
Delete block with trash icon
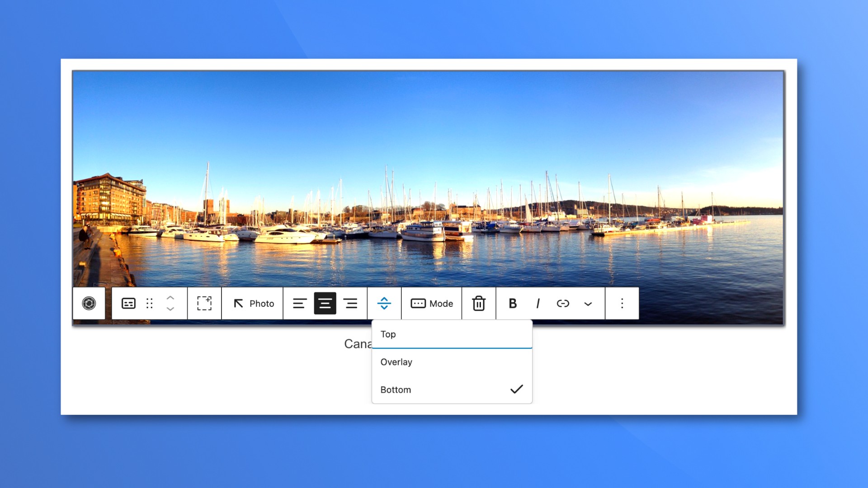[x=479, y=303]
